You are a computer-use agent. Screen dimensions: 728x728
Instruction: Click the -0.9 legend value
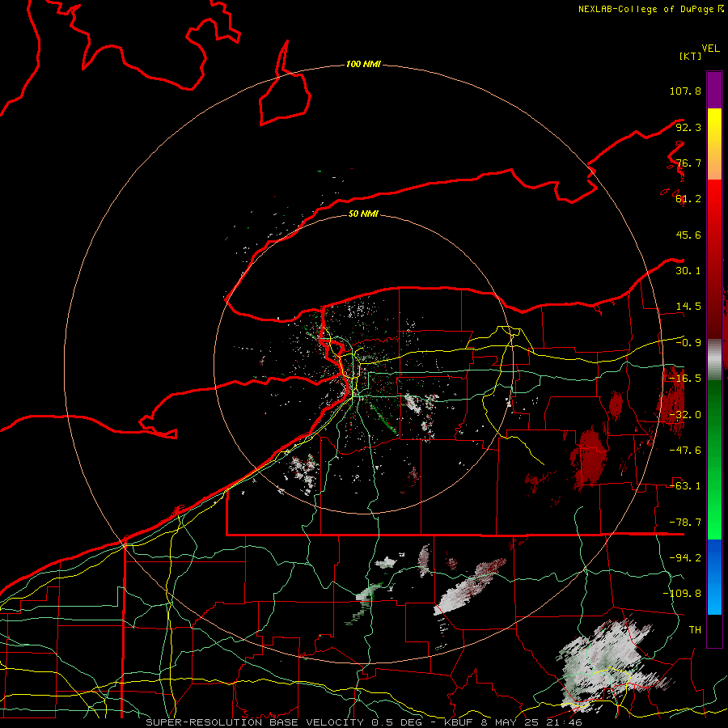point(688,343)
